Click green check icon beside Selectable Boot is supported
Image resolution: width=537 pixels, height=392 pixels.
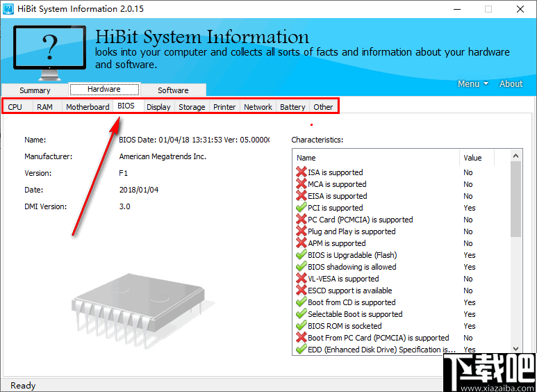pyautogui.click(x=301, y=314)
